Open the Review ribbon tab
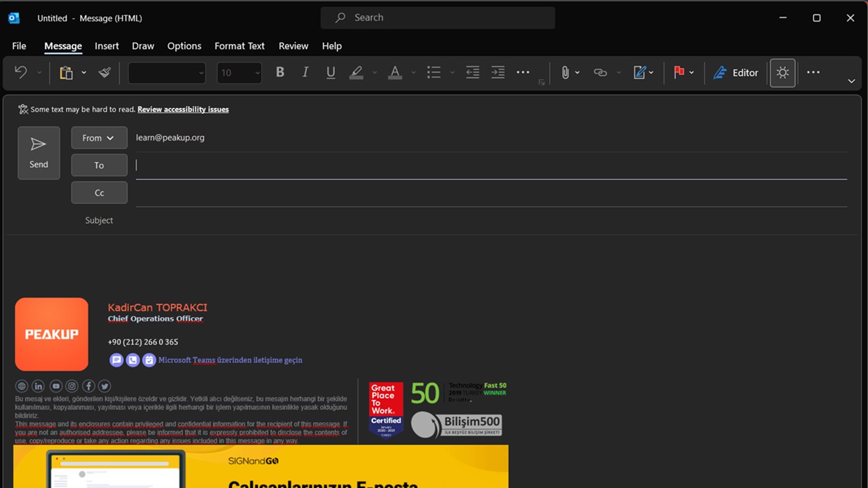Image resolution: width=868 pixels, height=488 pixels. (294, 46)
